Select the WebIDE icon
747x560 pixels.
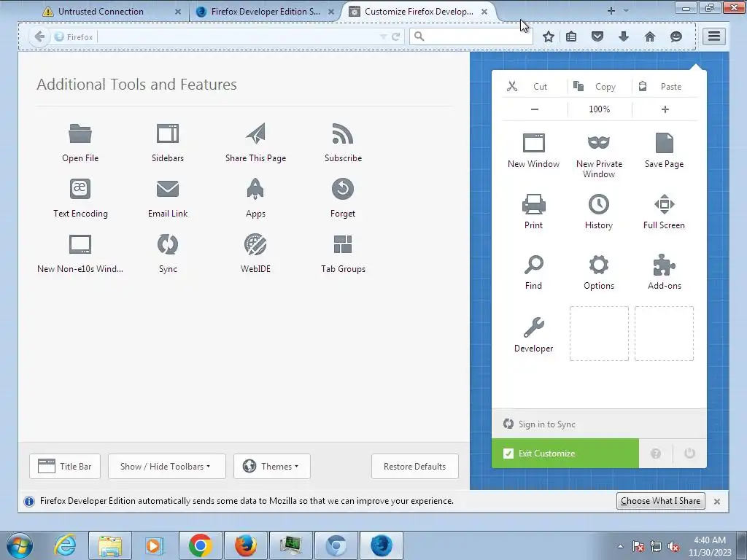(x=255, y=244)
